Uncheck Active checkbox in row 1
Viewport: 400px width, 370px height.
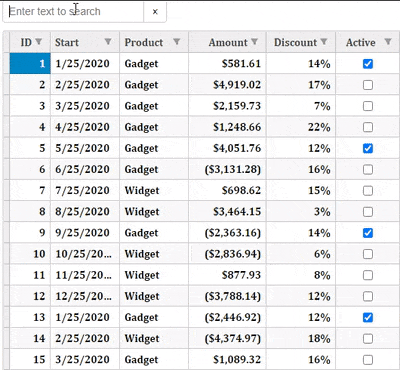coord(368,64)
